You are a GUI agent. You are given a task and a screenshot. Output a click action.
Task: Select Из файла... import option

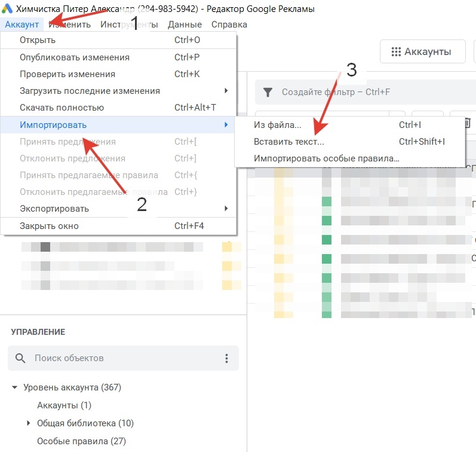click(350, 125)
